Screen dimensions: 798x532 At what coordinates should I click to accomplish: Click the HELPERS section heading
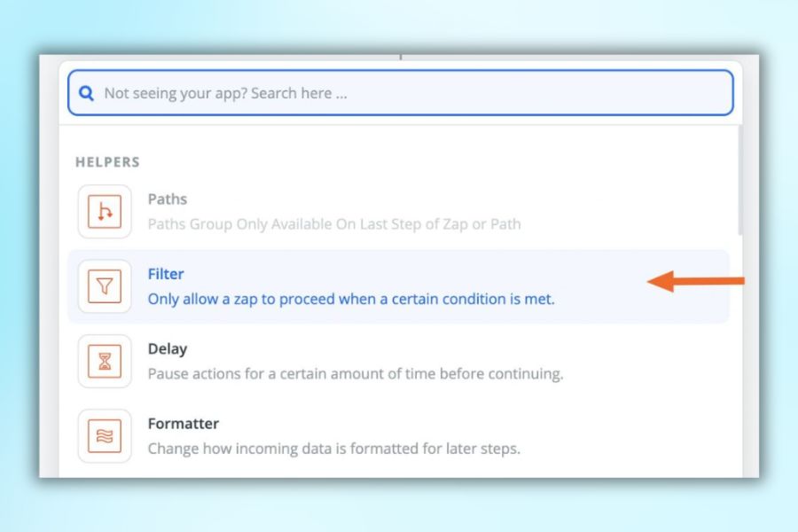[107, 162]
